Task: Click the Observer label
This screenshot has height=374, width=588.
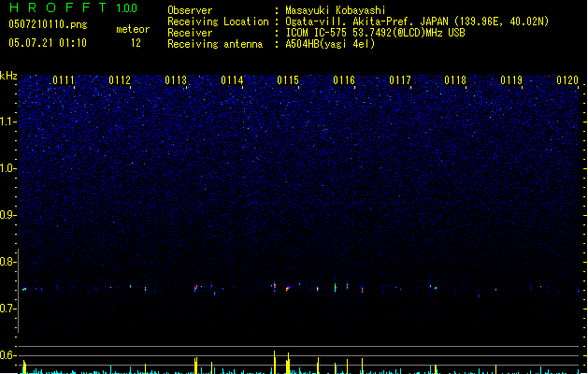Action: pyautogui.click(x=190, y=10)
